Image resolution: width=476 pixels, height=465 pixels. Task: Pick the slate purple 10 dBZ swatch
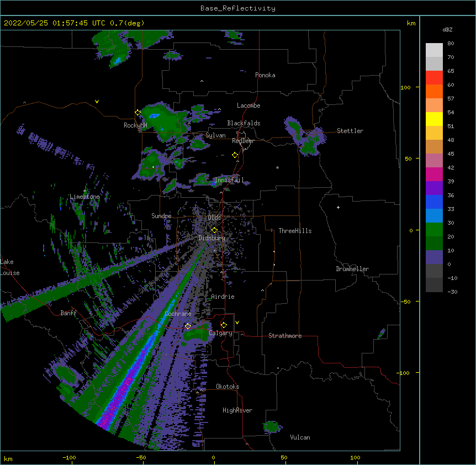click(x=434, y=257)
